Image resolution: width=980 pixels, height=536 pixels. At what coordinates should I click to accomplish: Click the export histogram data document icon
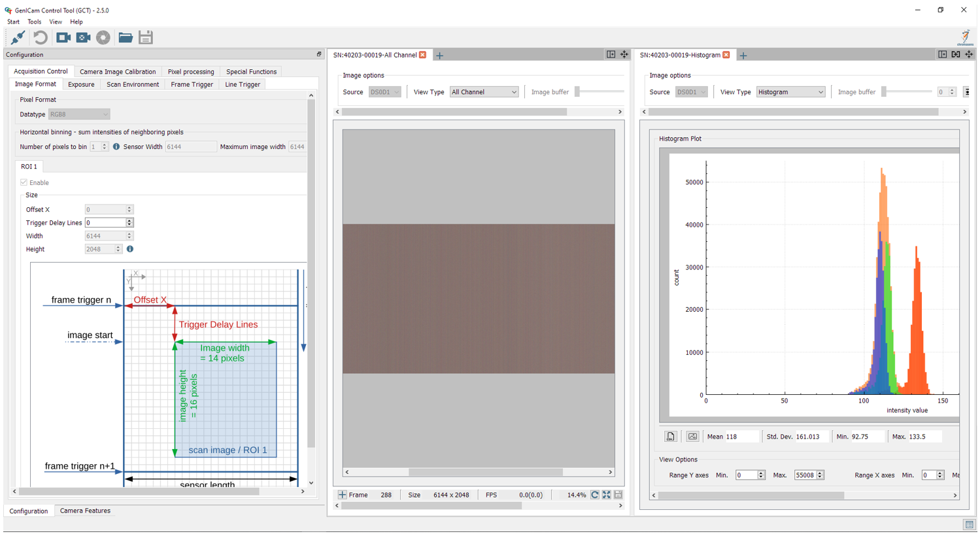coord(671,437)
